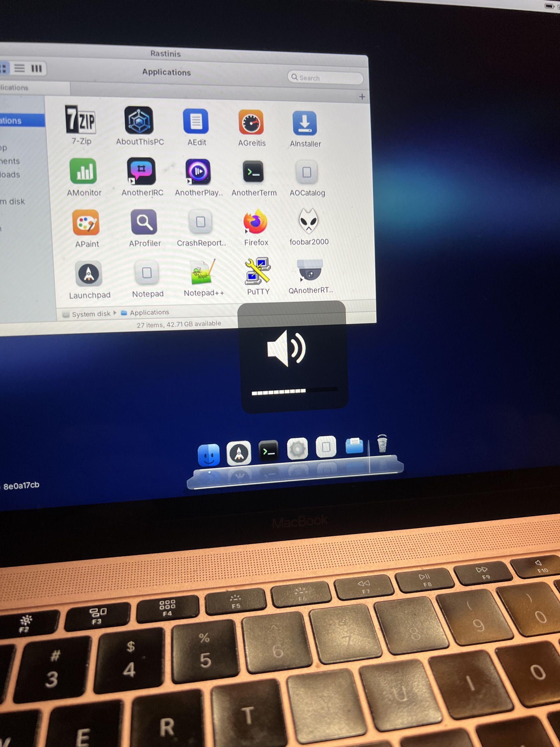560x747 pixels.
Task: Open blue folder in the dock
Action: coord(354,446)
